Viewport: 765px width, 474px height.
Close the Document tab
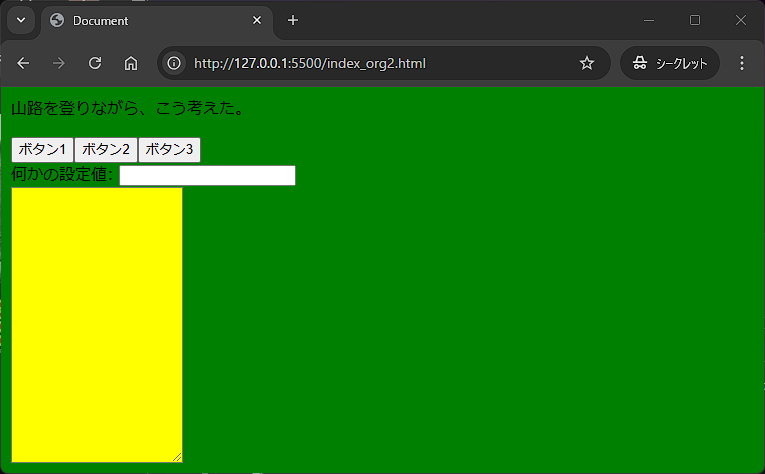257,20
